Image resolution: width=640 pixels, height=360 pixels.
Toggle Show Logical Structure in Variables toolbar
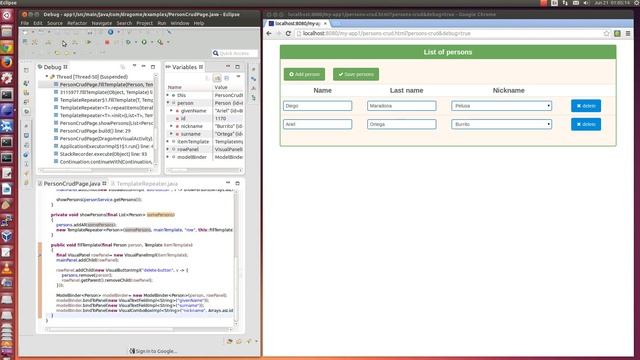pyautogui.click(x=217, y=78)
